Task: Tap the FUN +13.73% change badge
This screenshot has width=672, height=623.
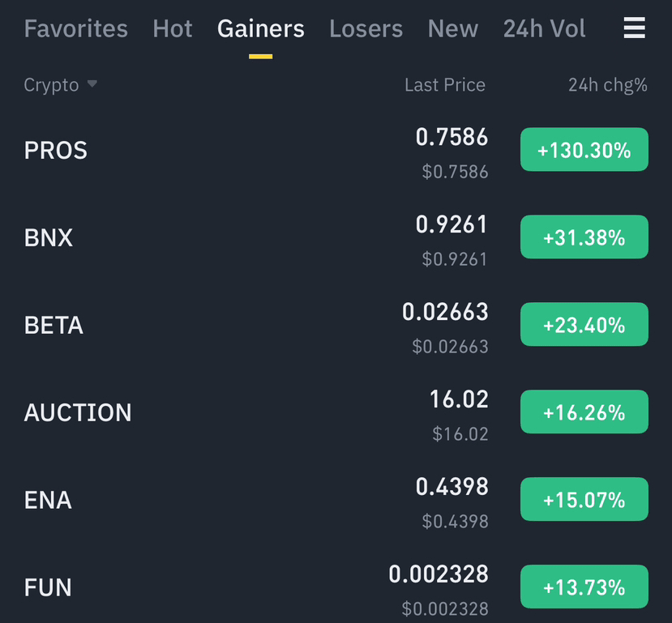Action: pos(584,587)
